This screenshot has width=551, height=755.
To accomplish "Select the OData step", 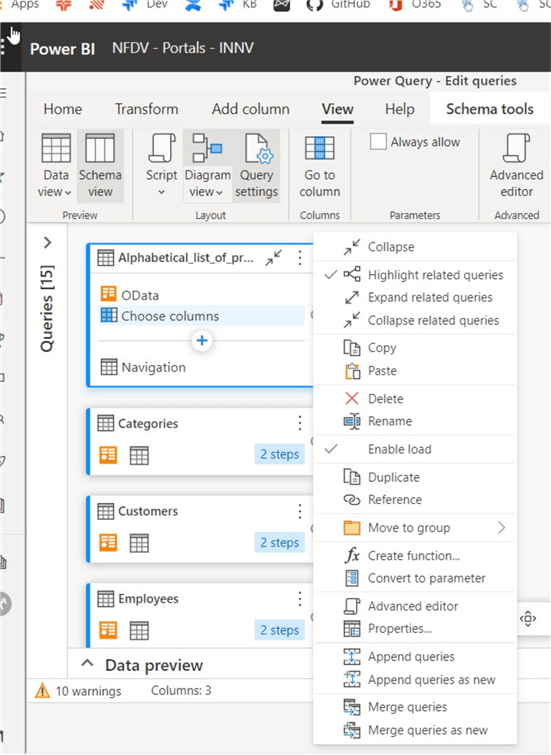I will point(201,295).
